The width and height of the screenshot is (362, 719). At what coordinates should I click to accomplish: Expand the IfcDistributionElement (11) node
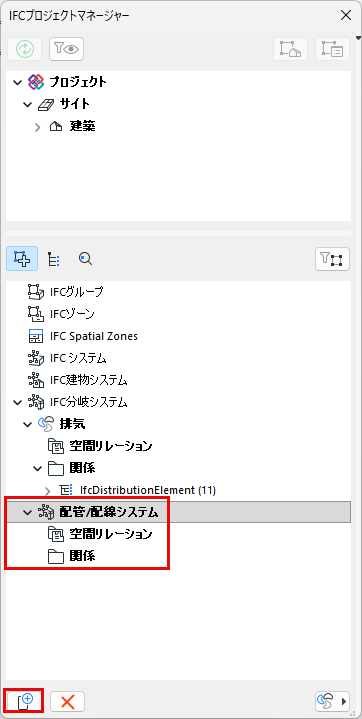[x=48, y=491]
